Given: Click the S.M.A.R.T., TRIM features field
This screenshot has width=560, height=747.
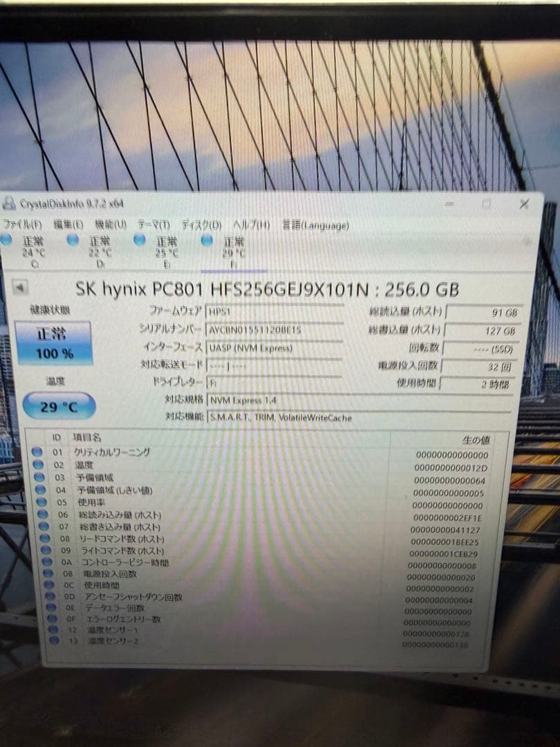Looking at the screenshot, I should [360, 418].
